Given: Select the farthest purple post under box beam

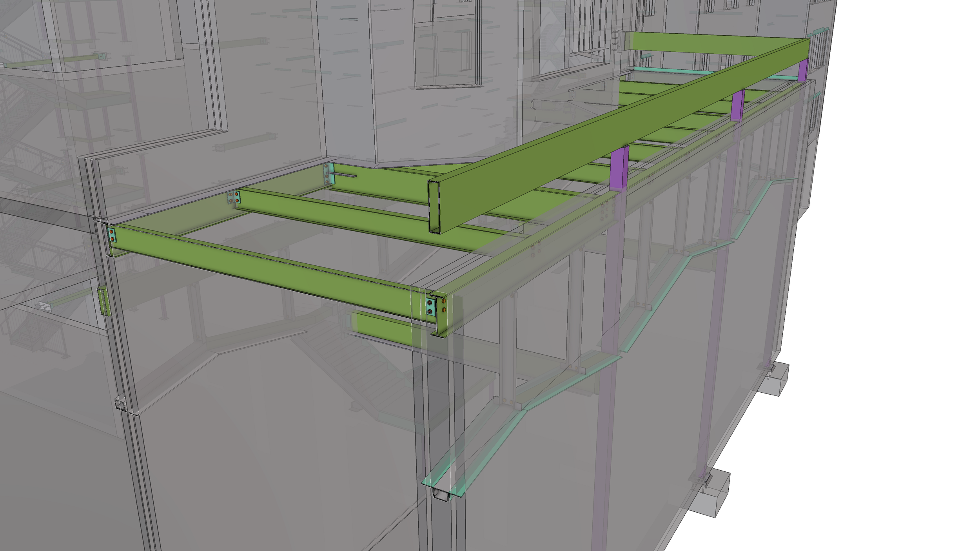Looking at the screenshot, I should [803, 70].
